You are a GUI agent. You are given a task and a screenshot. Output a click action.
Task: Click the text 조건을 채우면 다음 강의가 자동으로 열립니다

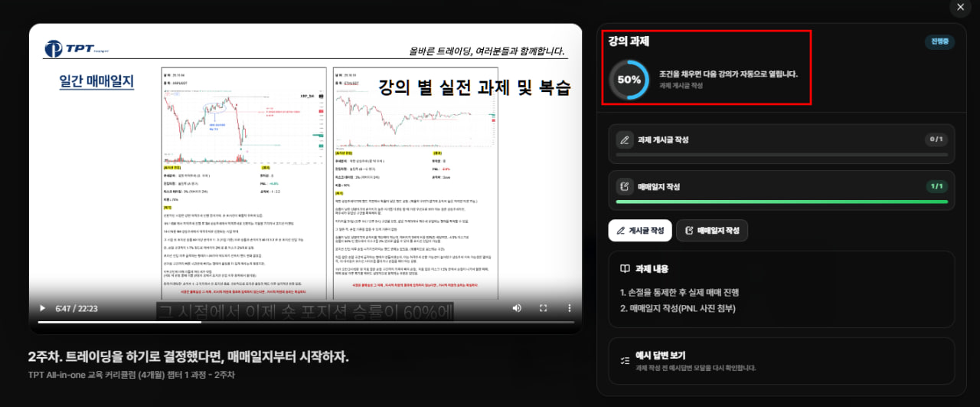coord(729,74)
